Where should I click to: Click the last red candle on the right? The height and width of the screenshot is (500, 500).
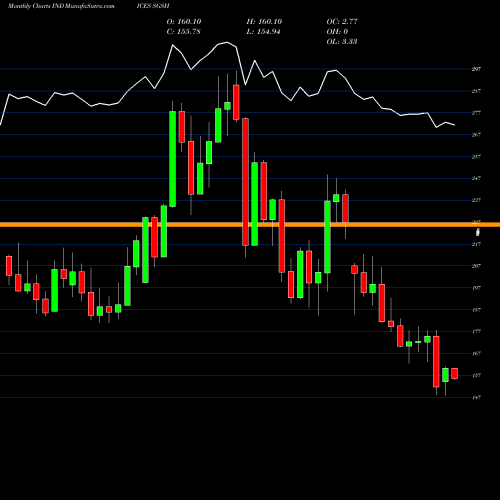(455, 374)
